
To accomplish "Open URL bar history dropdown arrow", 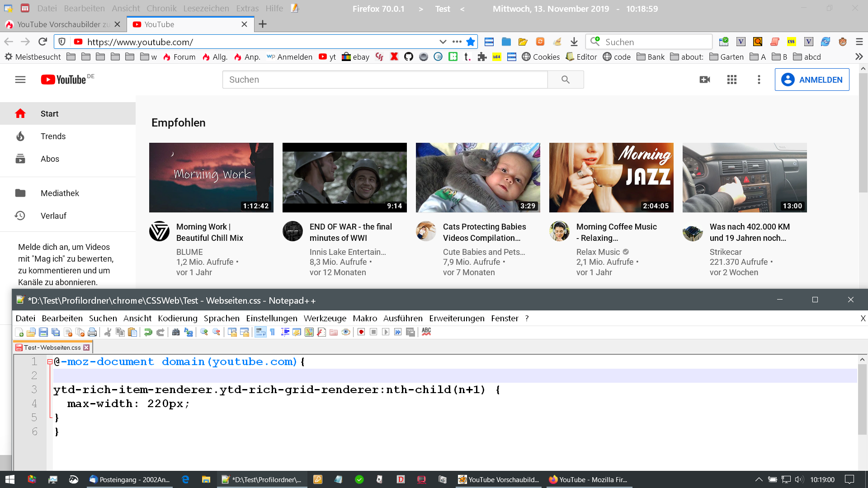I will coord(443,42).
